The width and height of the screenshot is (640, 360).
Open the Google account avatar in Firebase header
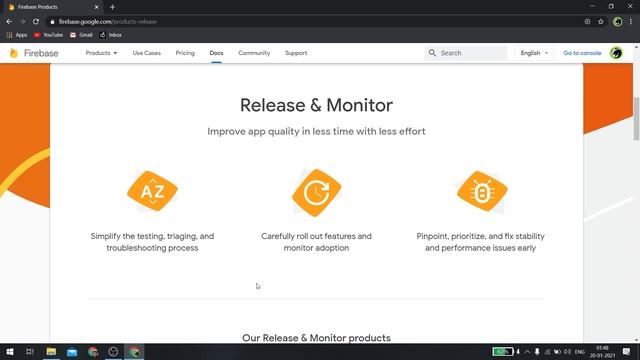tap(616, 53)
